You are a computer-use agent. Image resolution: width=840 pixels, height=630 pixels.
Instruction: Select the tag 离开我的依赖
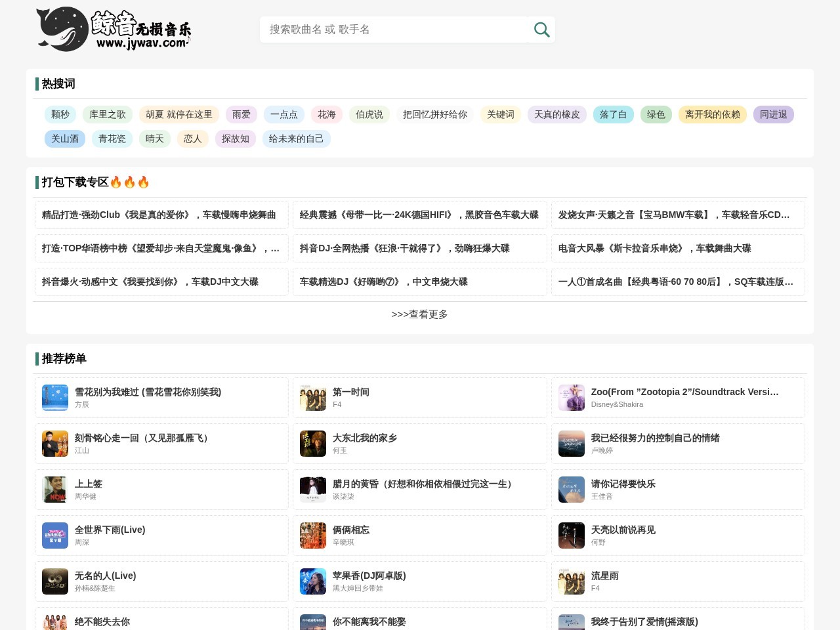click(712, 115)
